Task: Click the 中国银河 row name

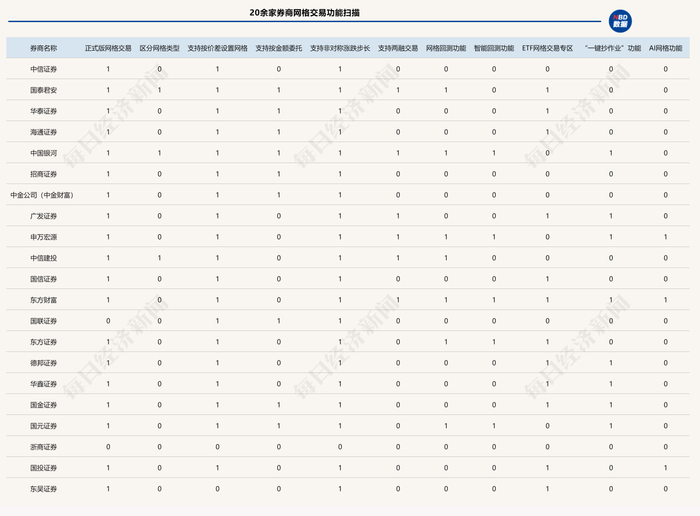Action: (x=43, y=153)
